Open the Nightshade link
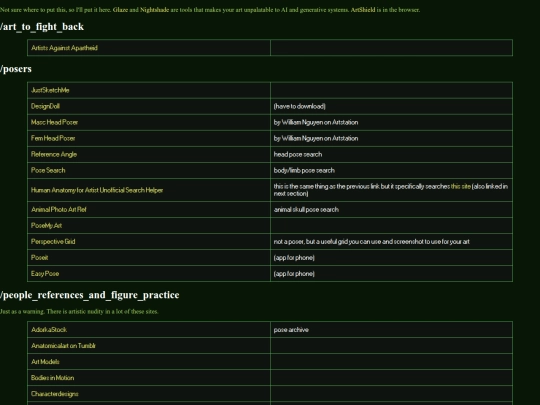 tap(154, 10)
